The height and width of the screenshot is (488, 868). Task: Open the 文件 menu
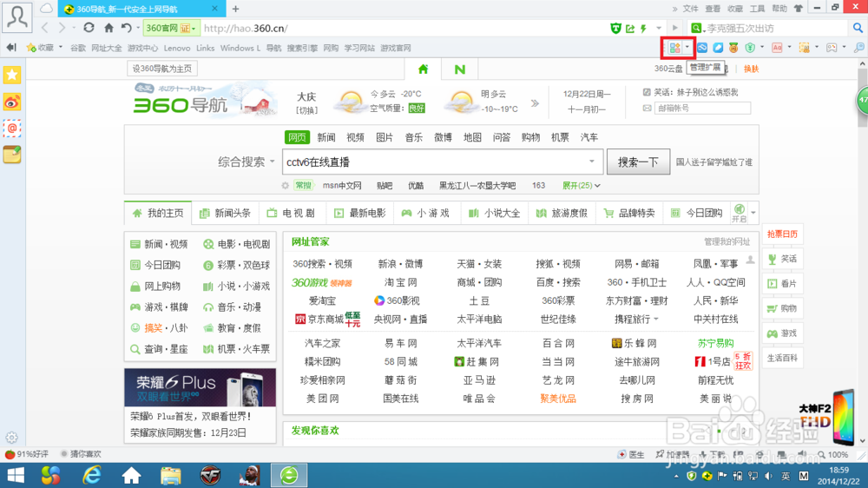coord(690,9)
